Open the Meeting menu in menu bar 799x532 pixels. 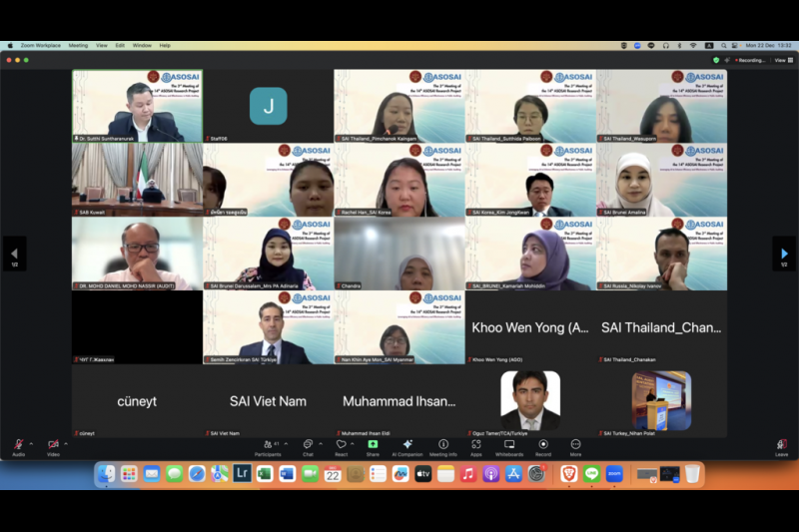(78, 45)
